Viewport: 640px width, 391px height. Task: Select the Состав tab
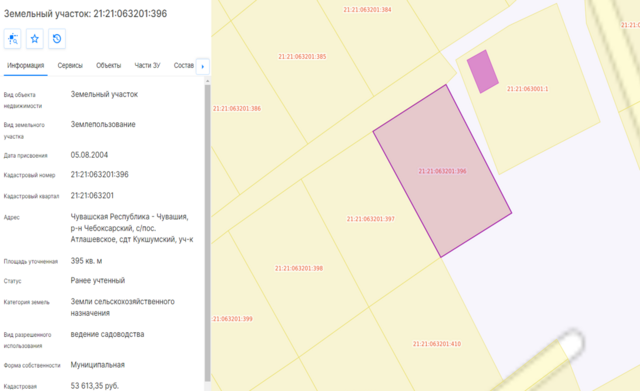(x=184, y=66)
